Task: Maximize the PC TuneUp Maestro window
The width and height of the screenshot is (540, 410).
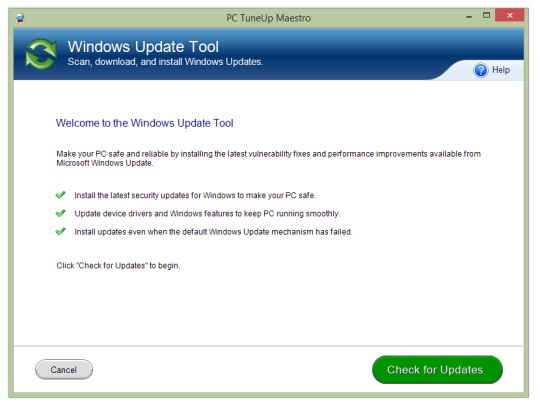Action: point(486,15)
